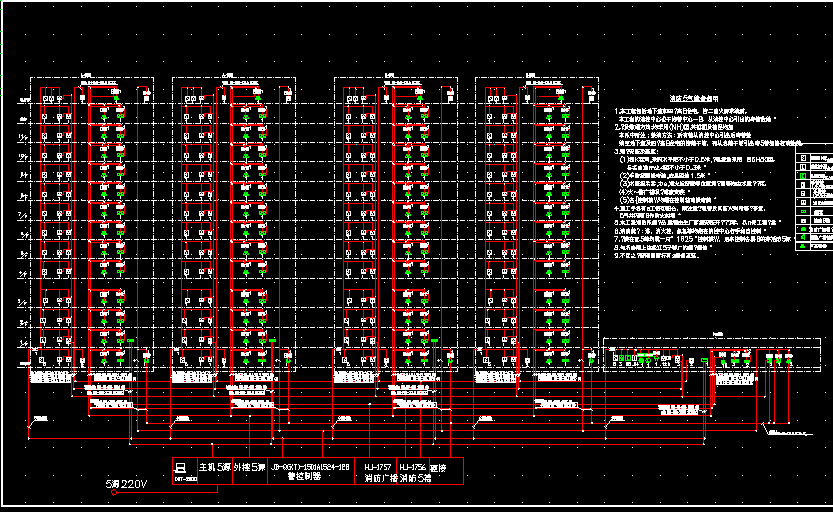Click the 220V power supply text label

126,484
